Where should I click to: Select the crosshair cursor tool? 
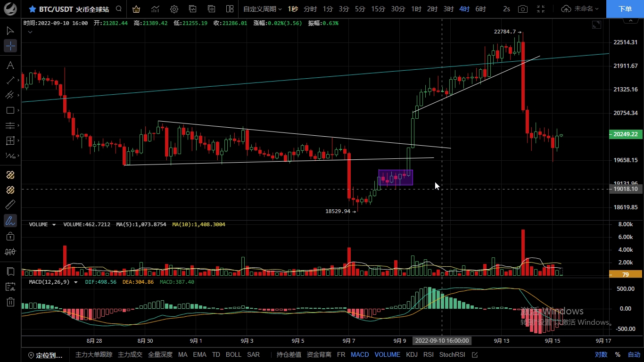point(10,46)
